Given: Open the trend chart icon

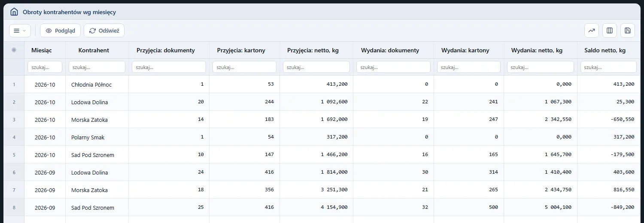Looking at the screenshot, I should point(592,30).
